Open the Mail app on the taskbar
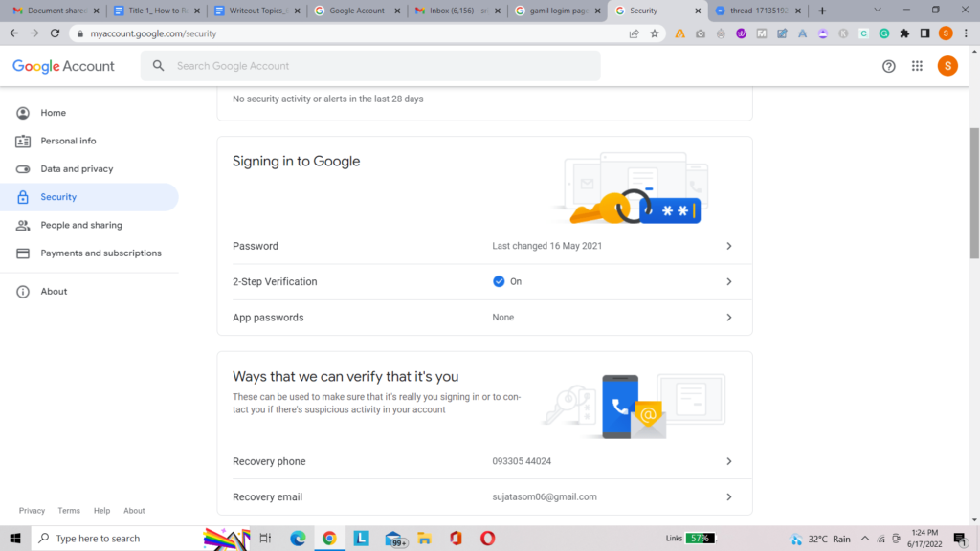This screenshot has height=551, width=980. 393,538
